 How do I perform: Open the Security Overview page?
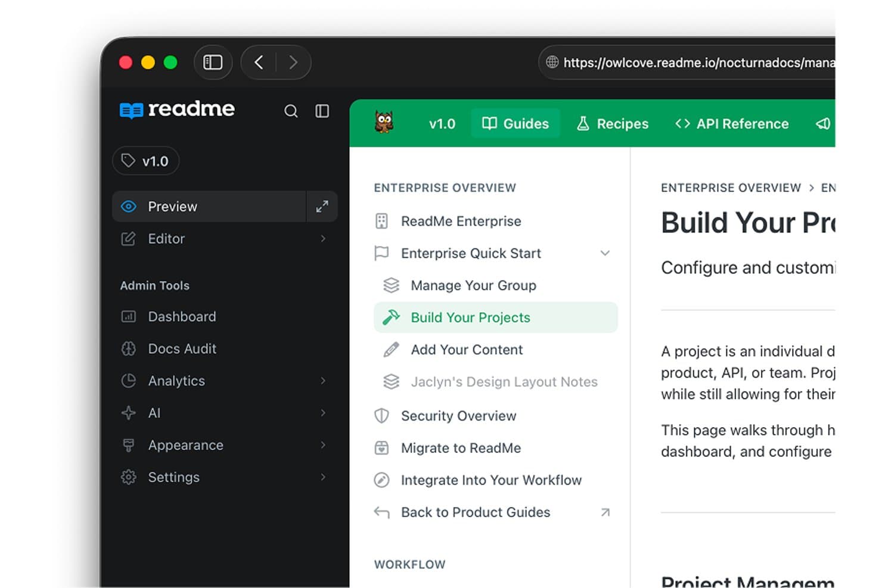click(x=458, y=416)
